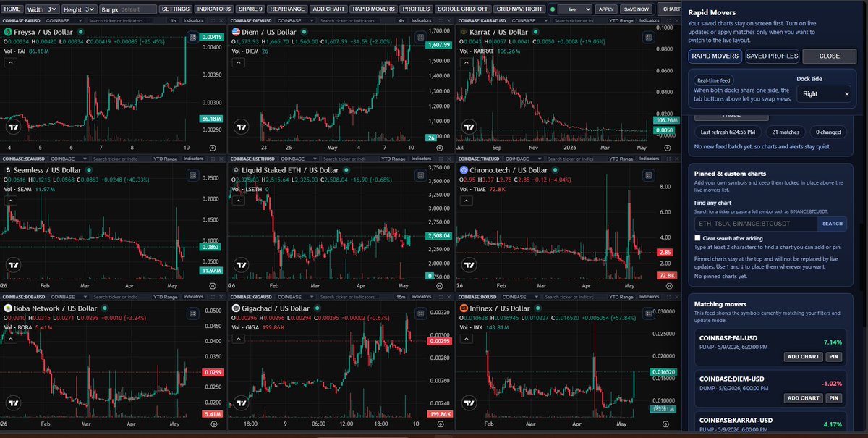Open the Width dropdown in top toolbar
The width and height of the screenshot is (868, 438).
tap(43, 9)
